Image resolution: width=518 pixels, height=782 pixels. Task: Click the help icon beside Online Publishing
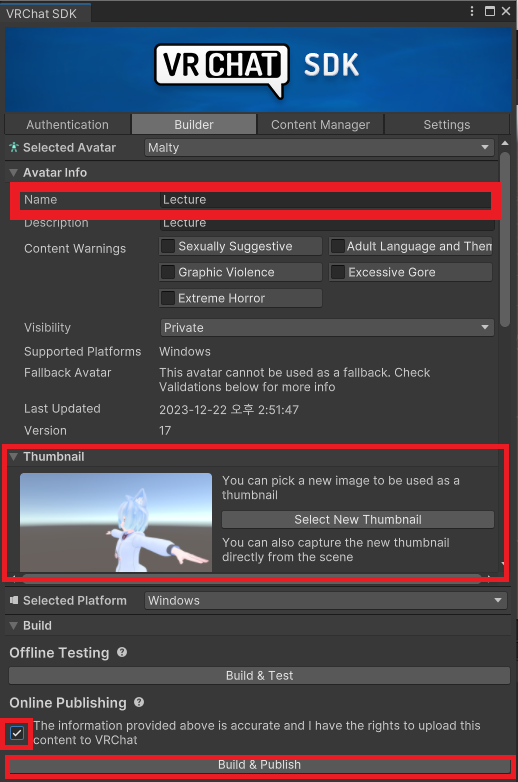(x=139, y=702)
